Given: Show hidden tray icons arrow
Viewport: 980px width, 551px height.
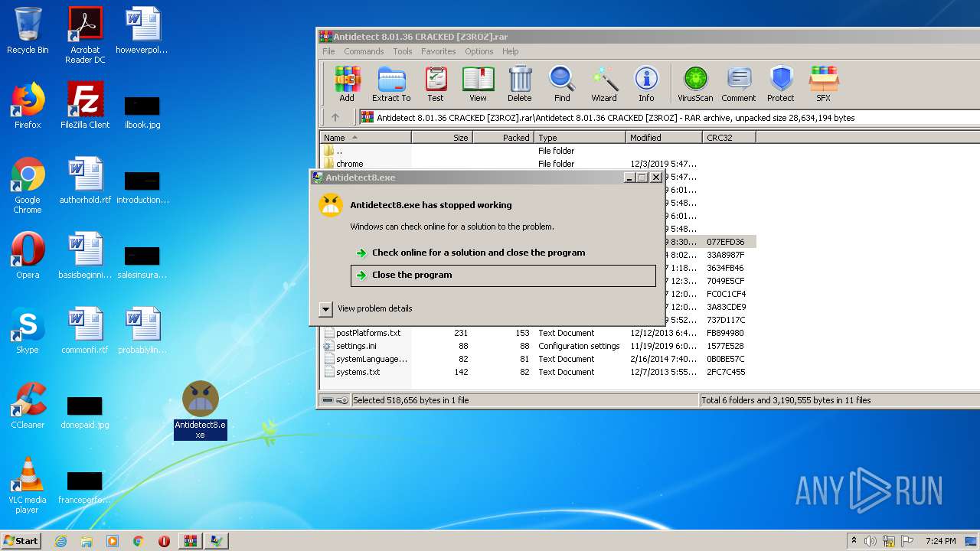Looking at the screenshot, I should (854, 541).
